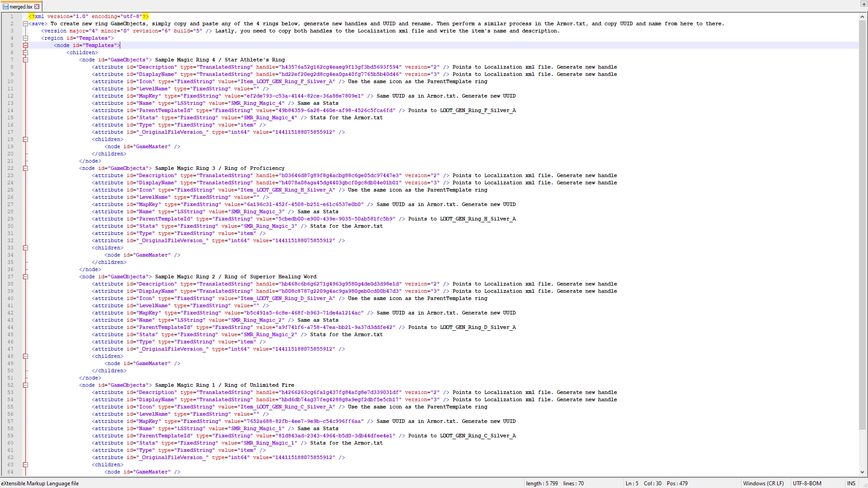The image size is (868, 488).
Task: Click line number 22 in the margin
Action: click(x=10, y=168)
